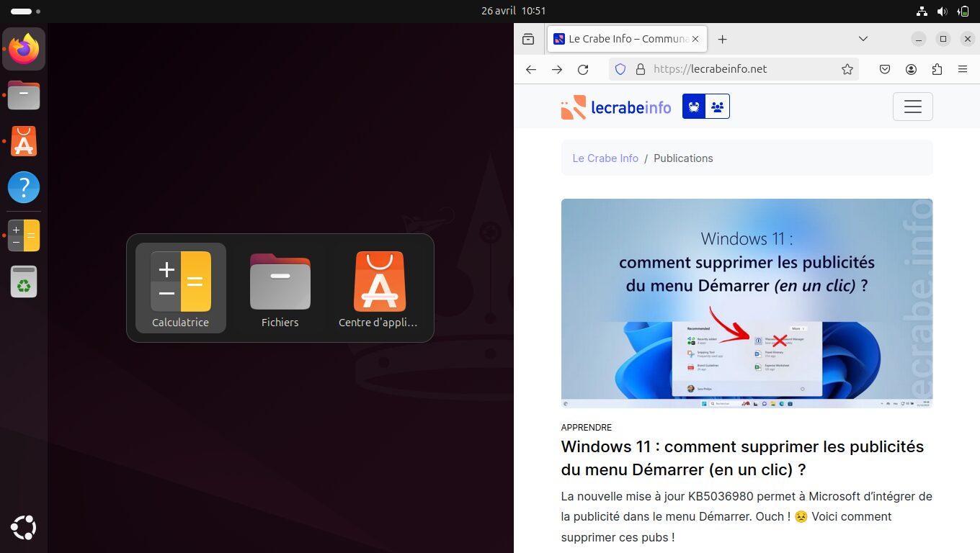Click the community people icon in site header
980x553 pixels.
718,107
